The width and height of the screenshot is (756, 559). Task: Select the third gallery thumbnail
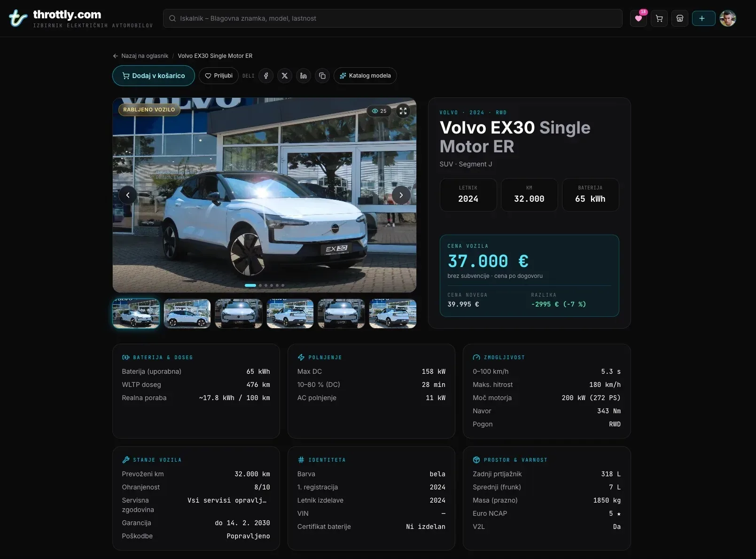[x=239, y=313]
